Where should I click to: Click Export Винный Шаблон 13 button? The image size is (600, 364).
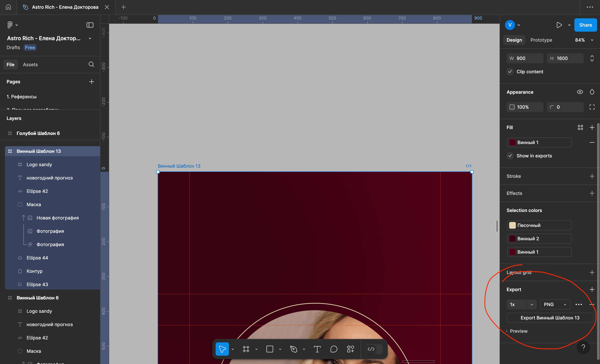[550, 318]
